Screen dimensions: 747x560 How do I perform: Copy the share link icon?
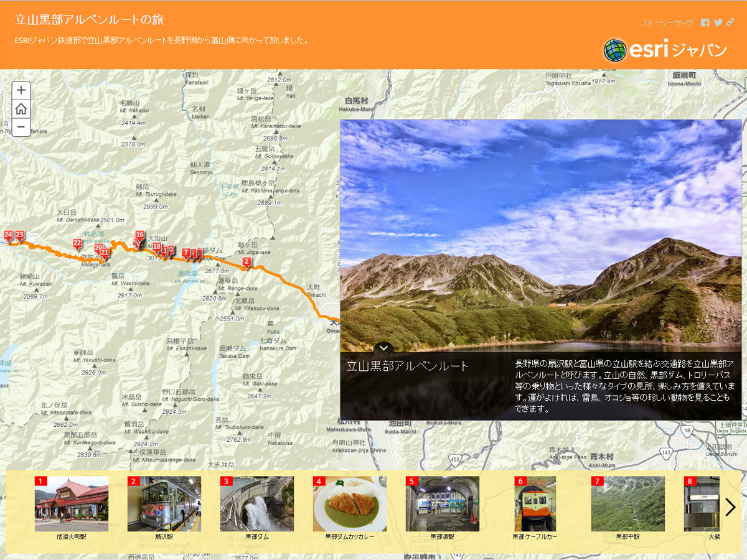point(731,23)
